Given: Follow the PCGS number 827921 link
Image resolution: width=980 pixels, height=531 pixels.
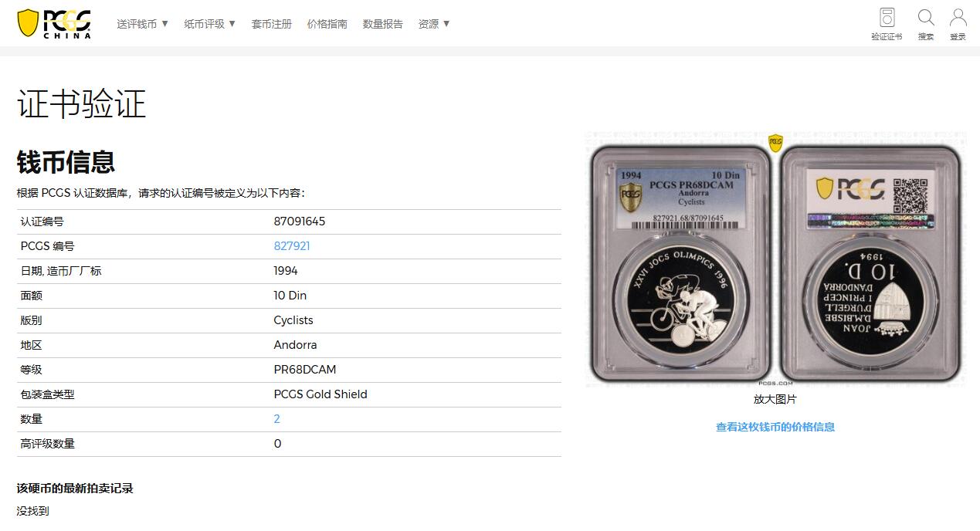Looking at the screenshot, I should (x=292, y=246).
